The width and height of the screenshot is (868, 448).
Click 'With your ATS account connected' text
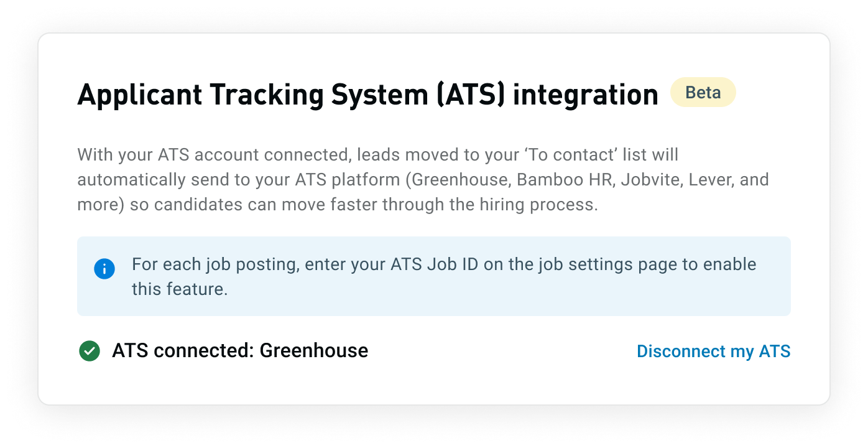pos(218,154)
